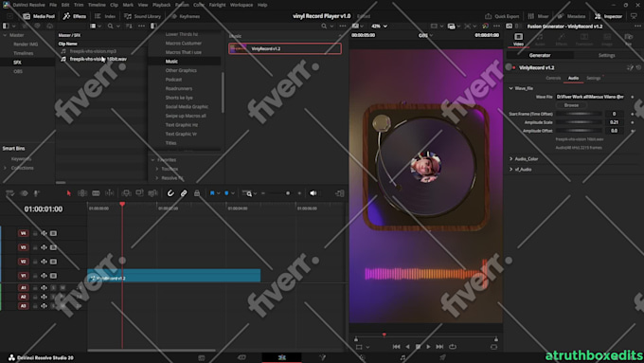The image size is (644, 363).
Task: Click the Quick Export button
Action: click(502, 16)
